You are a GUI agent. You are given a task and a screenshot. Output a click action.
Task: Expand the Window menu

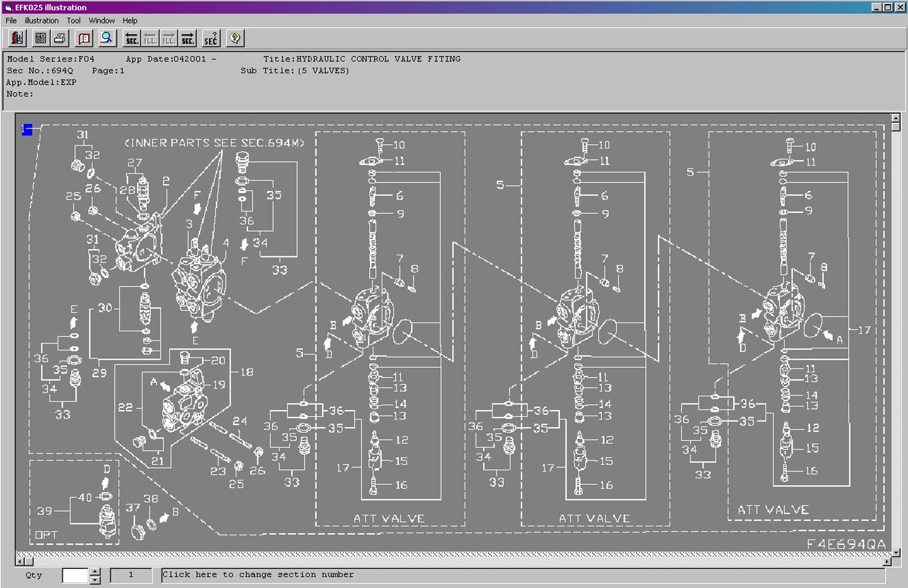click(101, 21)
